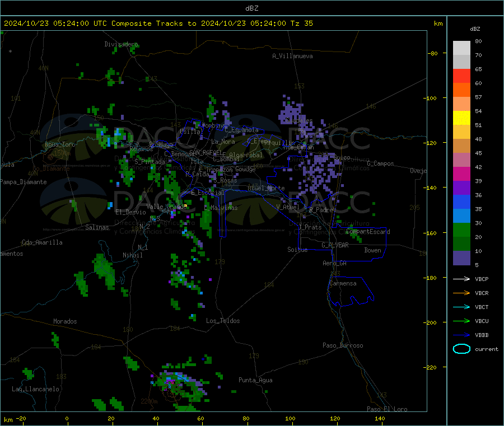The height and width of the screenshot is (426, 504).
Task: Click the 'Lag.Llancanelo' place label
Action: pos(35,389)
